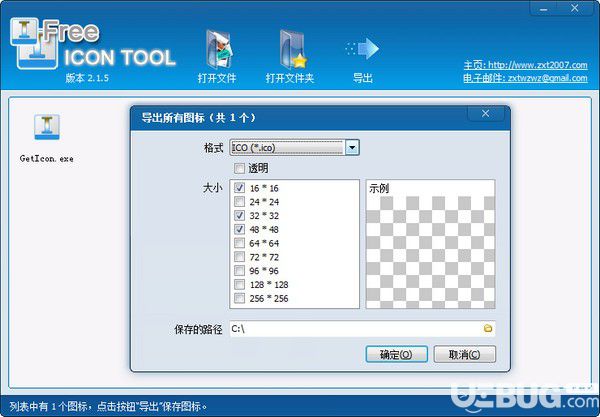Screen dimensions: 600x417
Task: Check the 96 * 96 size checkbox
Action: click(240, 270)
